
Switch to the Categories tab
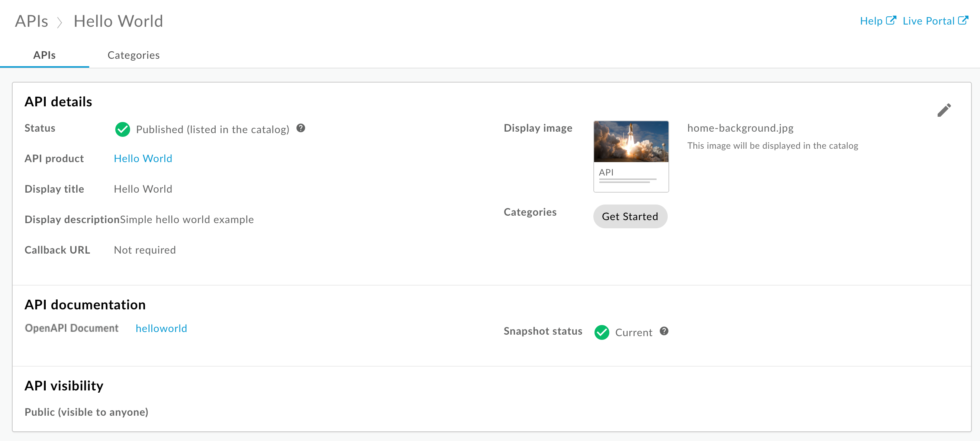coord(134,54)
